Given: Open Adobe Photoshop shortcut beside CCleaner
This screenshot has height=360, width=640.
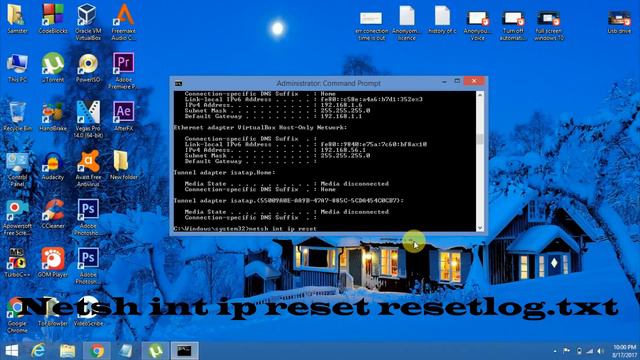Looking at the screenshot, I should tap(88, 217).
